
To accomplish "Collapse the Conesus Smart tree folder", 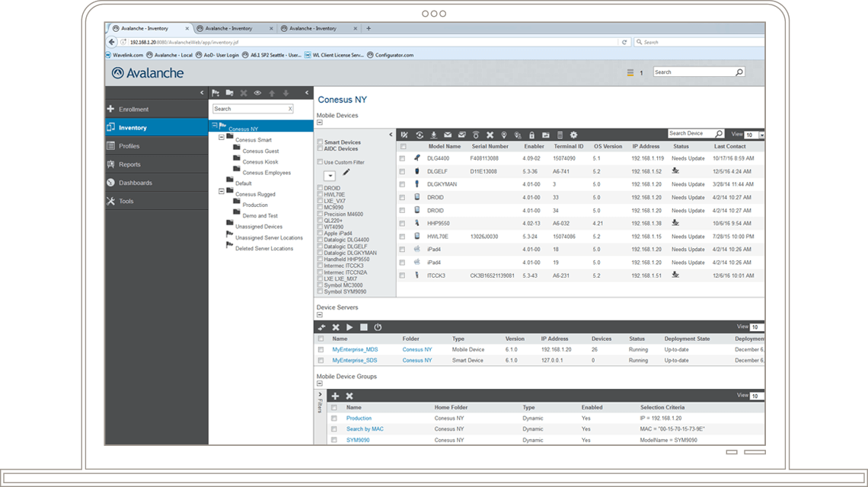I will pyautogui.click(x=222, y=140).
